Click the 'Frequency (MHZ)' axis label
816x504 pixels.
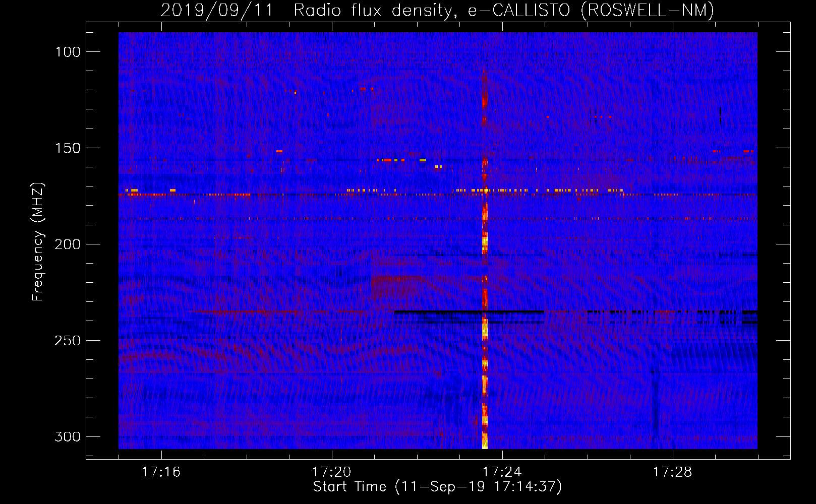(x=38, y=242)
